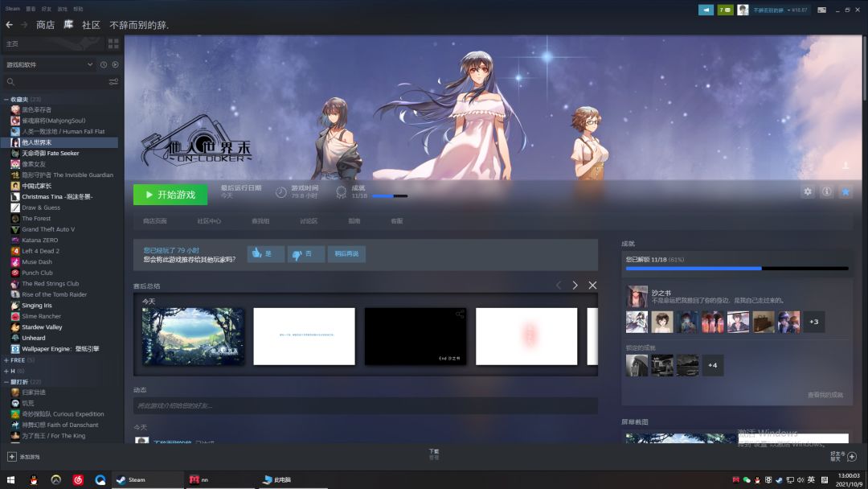This screenshot has width=868, height=489.
Task: Click the profile avatar in title bar
Action: tap(743, 10)
